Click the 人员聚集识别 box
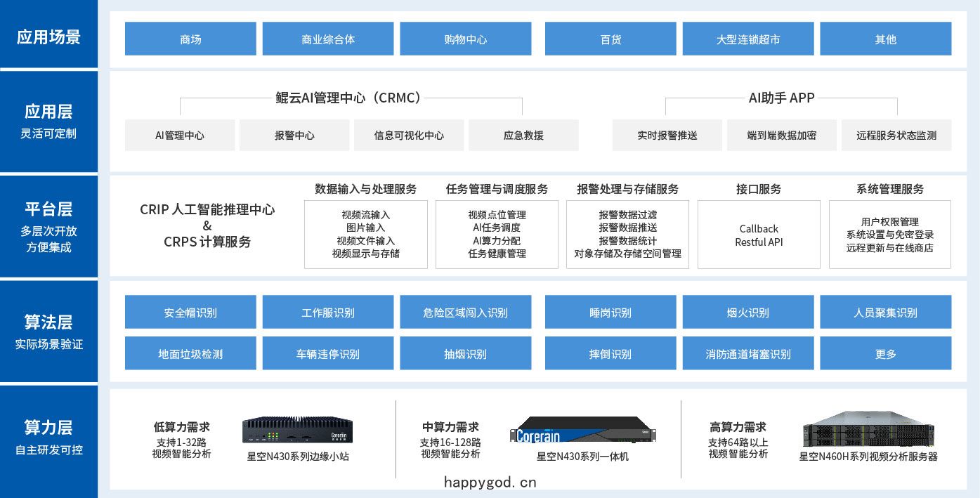Screen dimensions: 980x498 pos(886,312)
